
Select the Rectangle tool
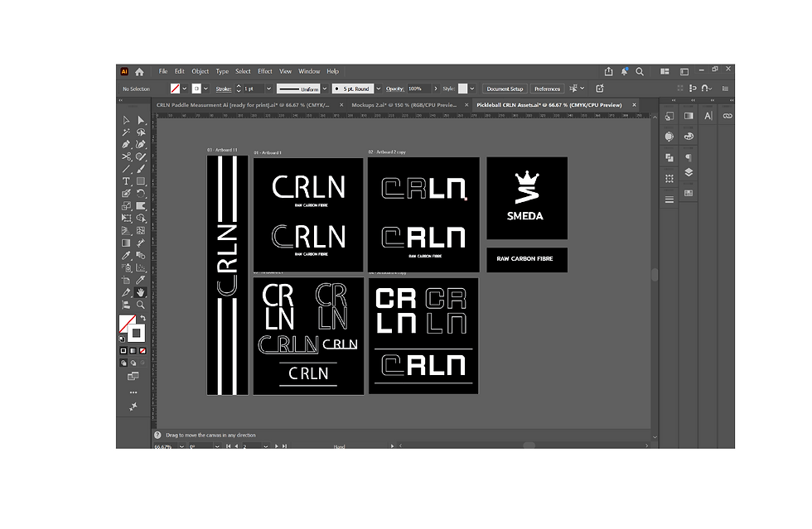point(141,181)
